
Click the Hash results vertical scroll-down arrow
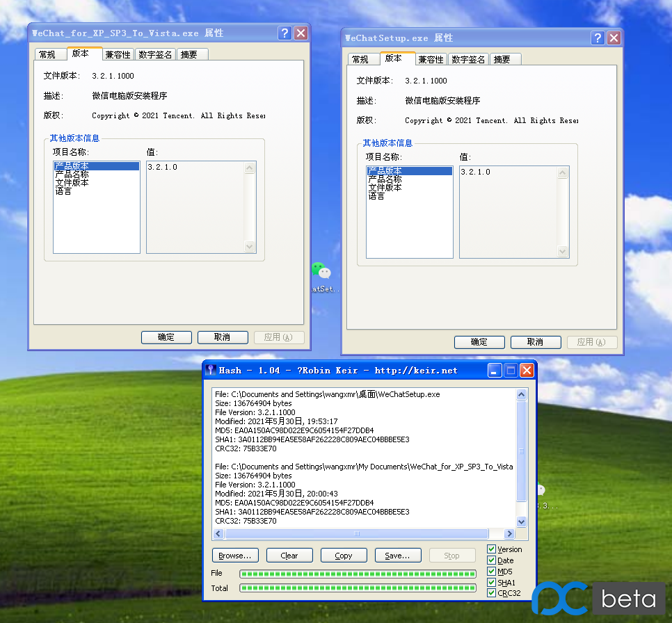[521, 522]
